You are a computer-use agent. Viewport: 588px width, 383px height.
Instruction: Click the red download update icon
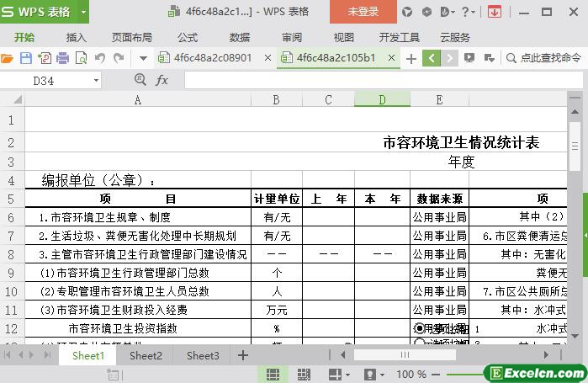click(x=495, y=12)
